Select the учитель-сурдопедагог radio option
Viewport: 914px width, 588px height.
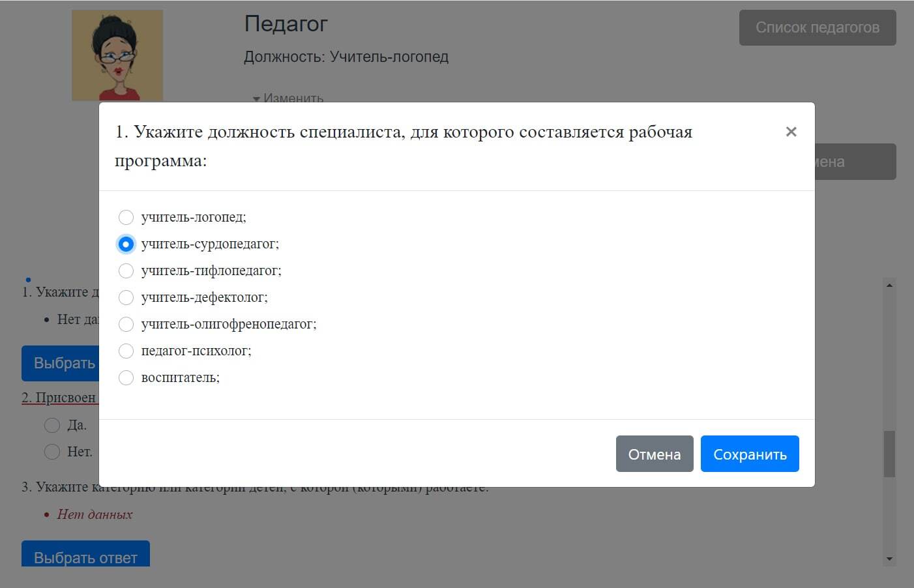126,244
